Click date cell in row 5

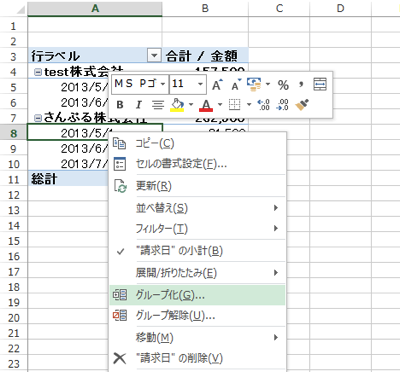pyautogui.click(x=69, y=87)
